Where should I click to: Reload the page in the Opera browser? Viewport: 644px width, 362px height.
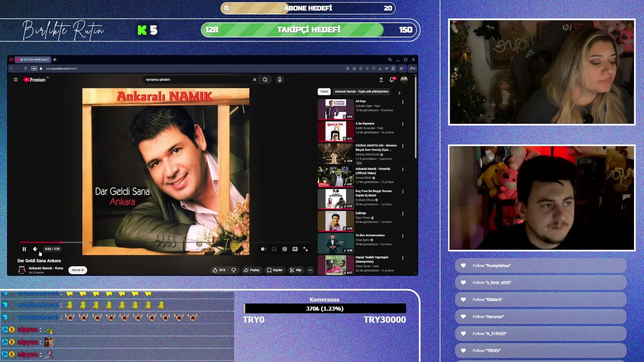tap(25, 68)
